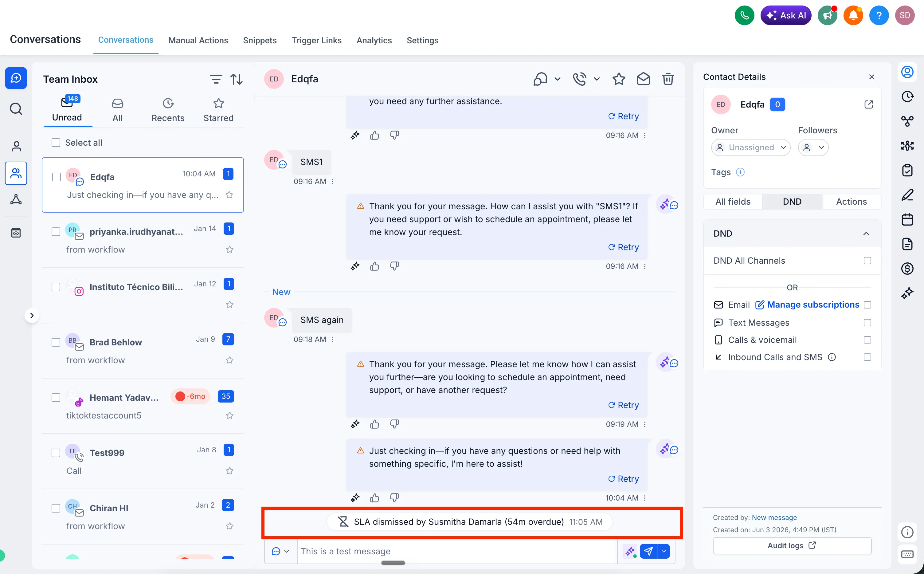Screen dimensions: 924x574
Task: Open the Actions tab in Contact Details
Action: tap(851, 202)
